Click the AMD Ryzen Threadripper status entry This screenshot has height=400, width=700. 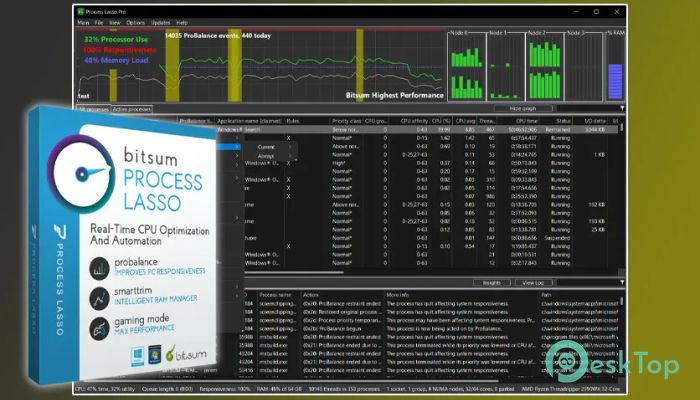pos(572,389)
